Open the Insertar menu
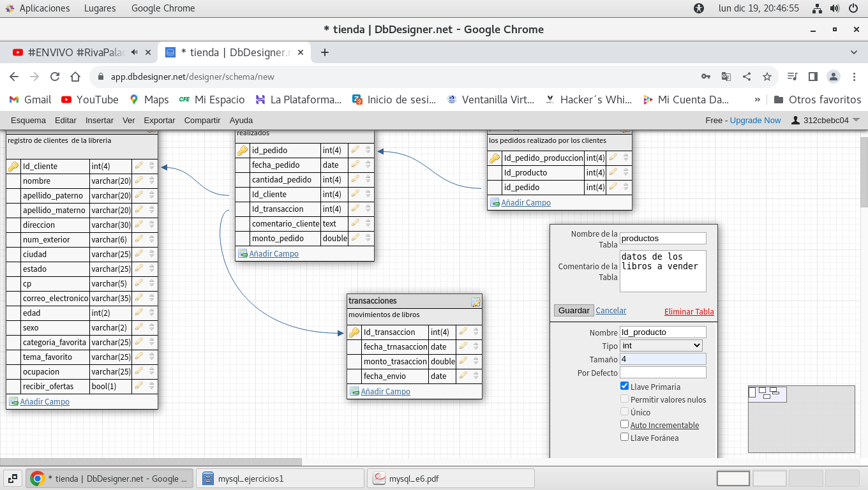868x490 pixels. 99,120
